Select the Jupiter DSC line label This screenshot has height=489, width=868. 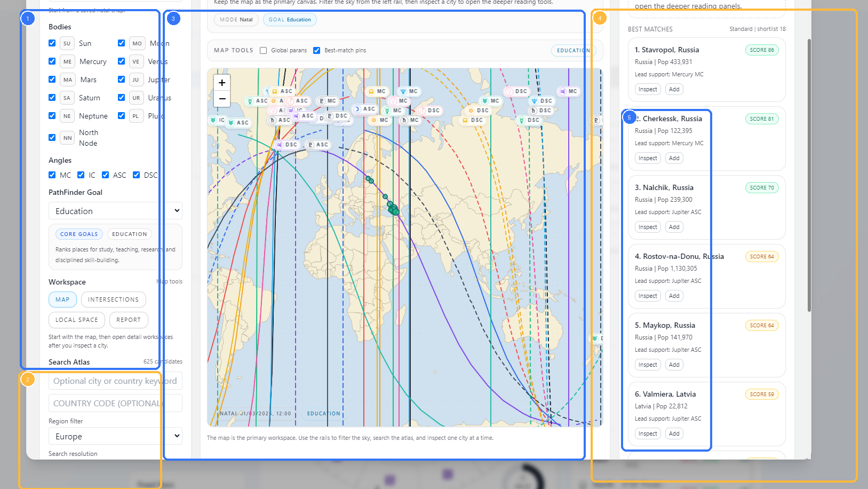coord(286,145)
